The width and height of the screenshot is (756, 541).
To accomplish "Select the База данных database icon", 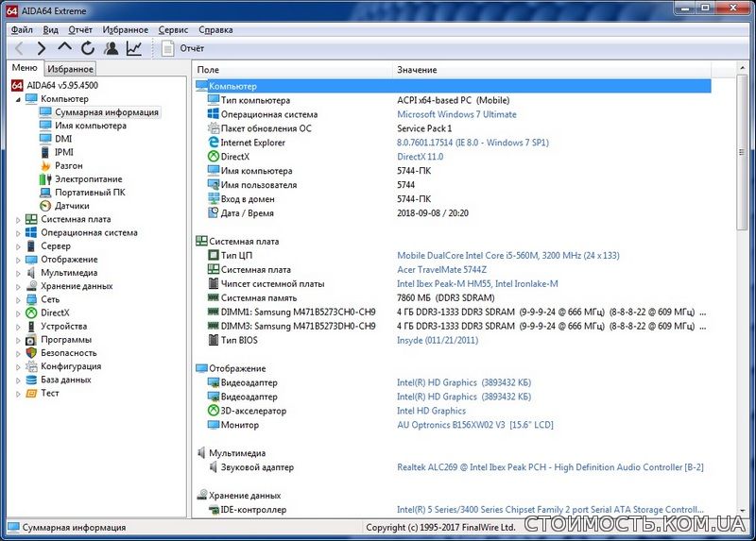I will 31,380.
